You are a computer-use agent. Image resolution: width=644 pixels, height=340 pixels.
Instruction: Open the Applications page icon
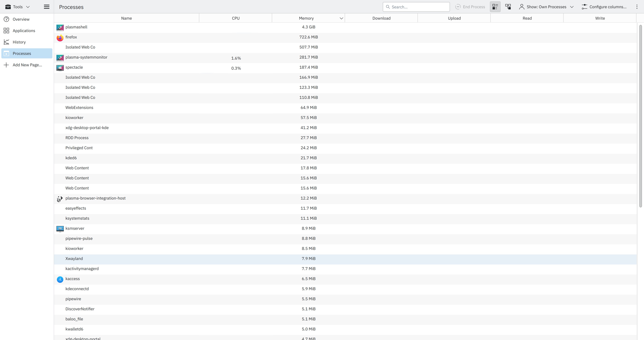[x=7, y=31]
